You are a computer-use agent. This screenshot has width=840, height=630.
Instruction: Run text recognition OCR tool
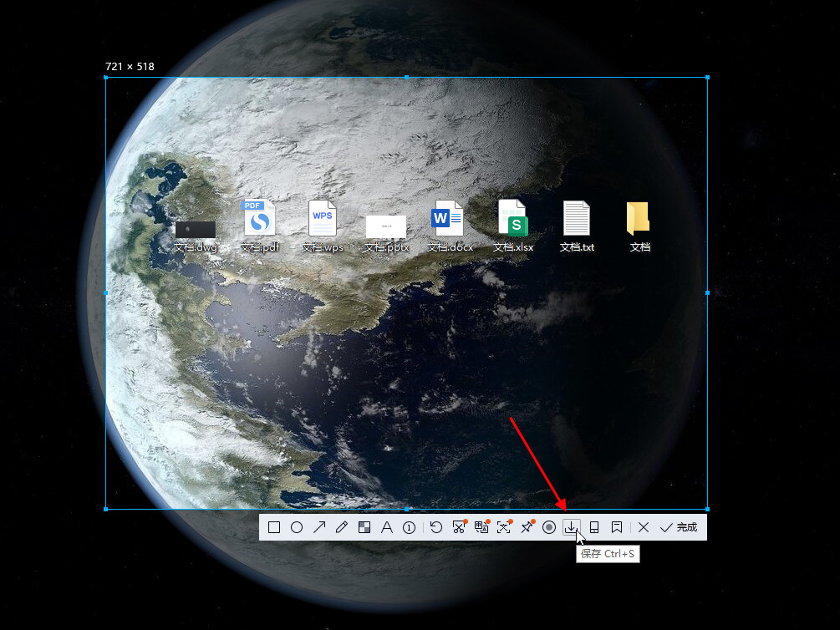click(504, 526)
